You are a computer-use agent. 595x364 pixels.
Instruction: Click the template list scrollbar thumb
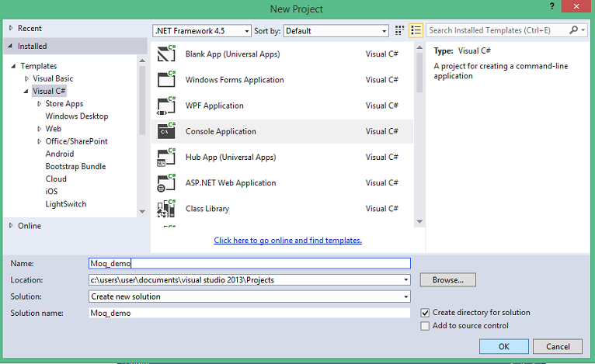point(419,72)
